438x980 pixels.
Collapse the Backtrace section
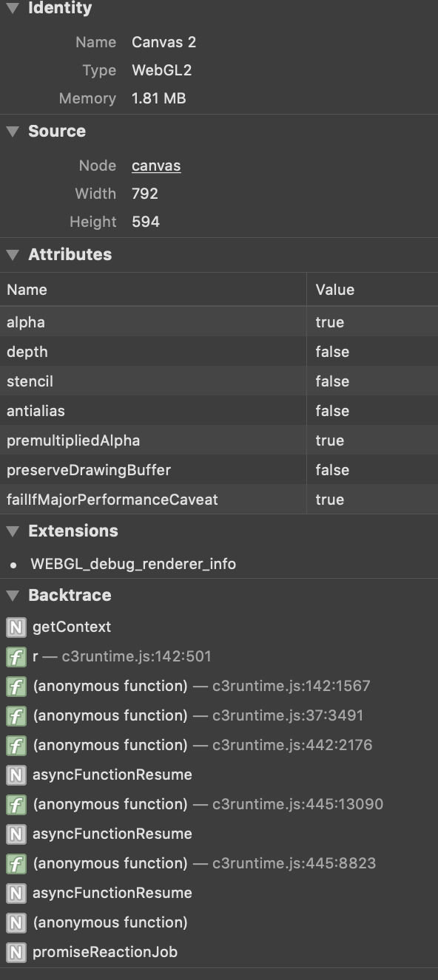click(x=12, y=595)
